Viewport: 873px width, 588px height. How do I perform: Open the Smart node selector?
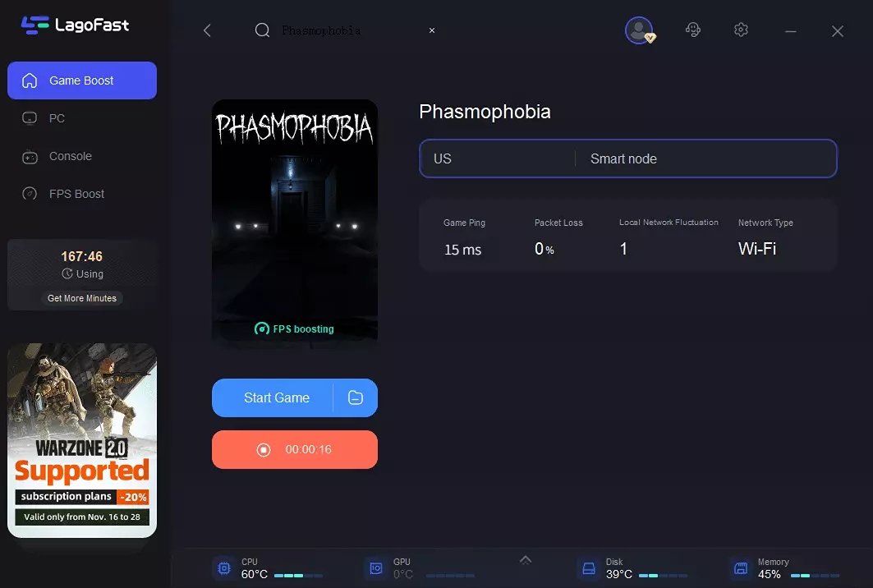[706, 158]
